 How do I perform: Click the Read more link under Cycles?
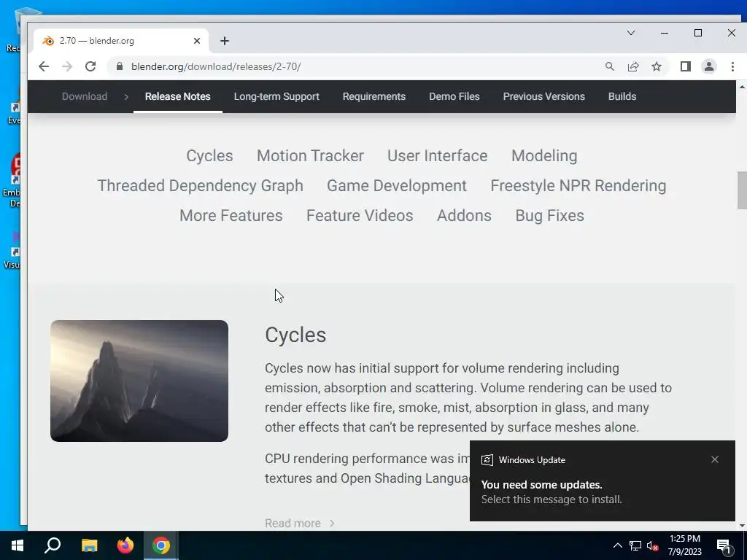(x=300, y=523)
